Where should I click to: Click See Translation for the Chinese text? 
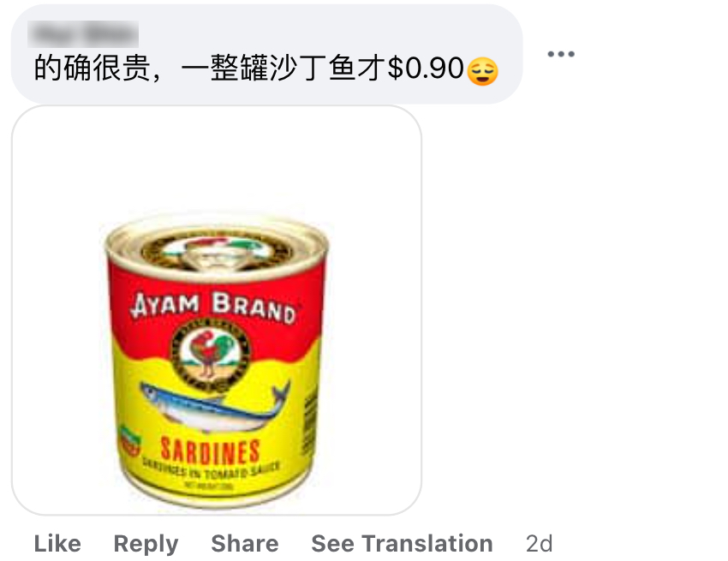[x=402, y=543]
